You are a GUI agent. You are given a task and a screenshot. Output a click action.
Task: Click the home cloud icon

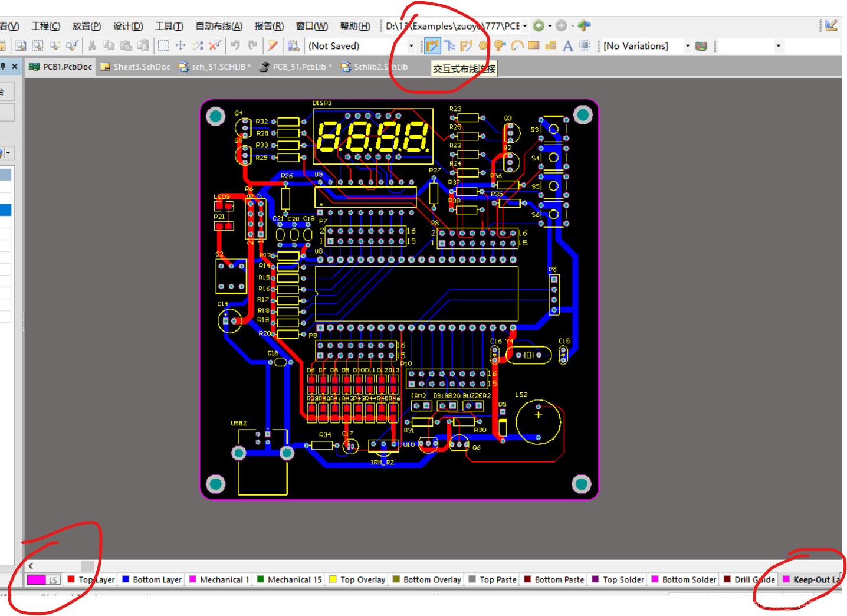pyautogui.click(x=584, y=25)
